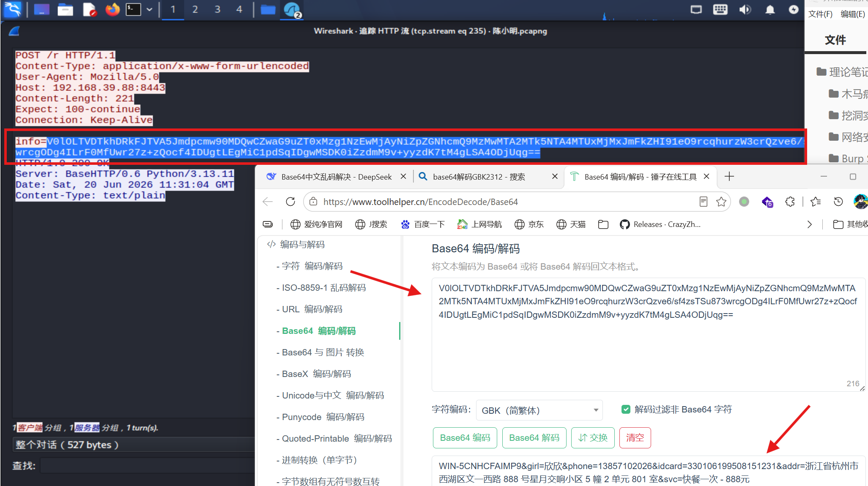Switch to workspace 2
The image size is (868, 486).
click(x=195, y=9)
